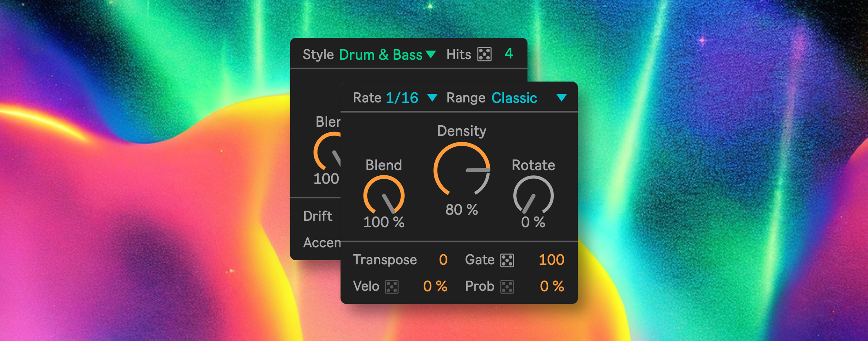Click the 1/16 rate value
868x341 pixels.
(x=402, y=98)
